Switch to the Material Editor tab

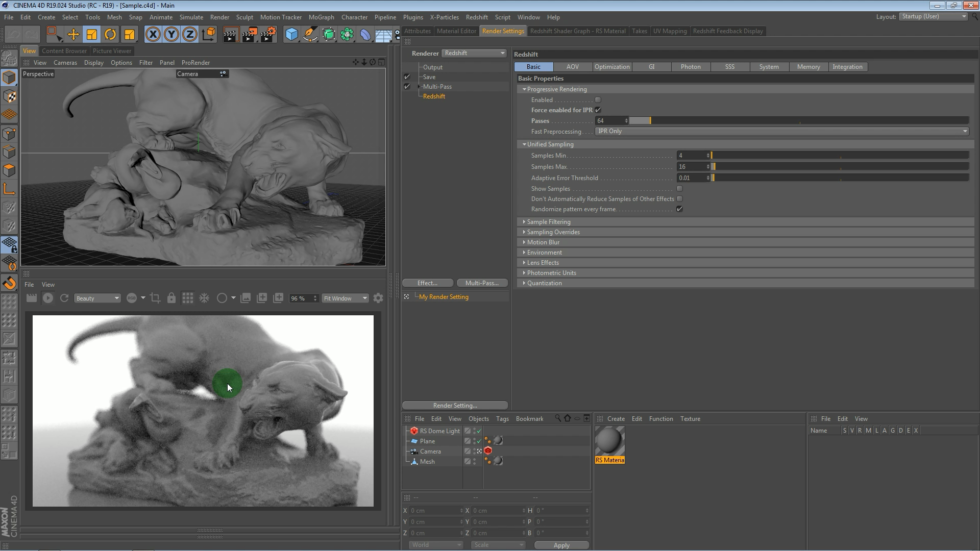[x=456, y=31]
